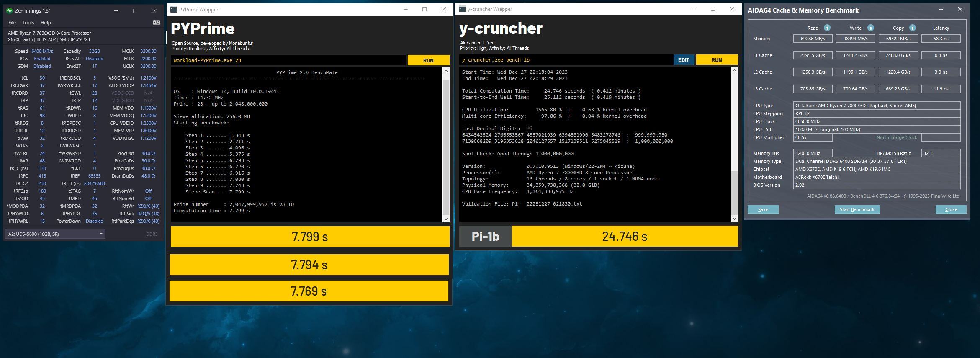The width and height of the screenshot is (980, 358).
Task: Expand the A2: UD5-5600 module dropdown
Action: [x=55, y=234]
